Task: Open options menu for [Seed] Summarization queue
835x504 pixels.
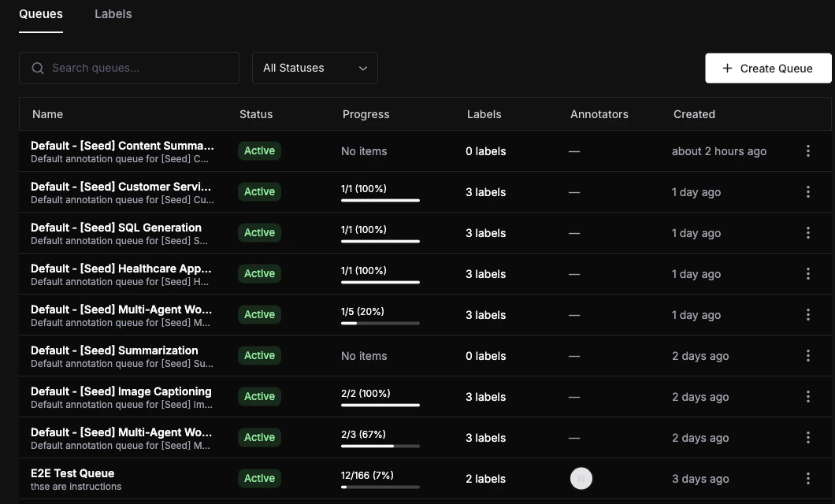Action: pyautogui.click(x=807, y=355)
